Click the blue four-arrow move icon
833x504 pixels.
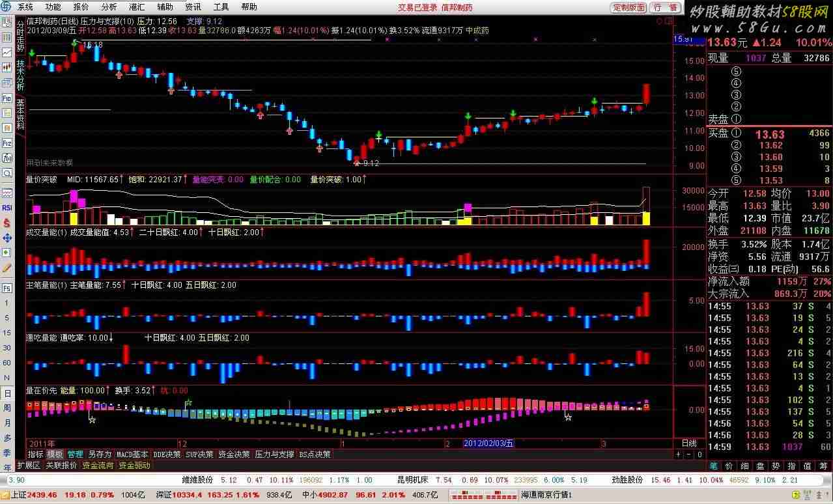pos(7,238)
